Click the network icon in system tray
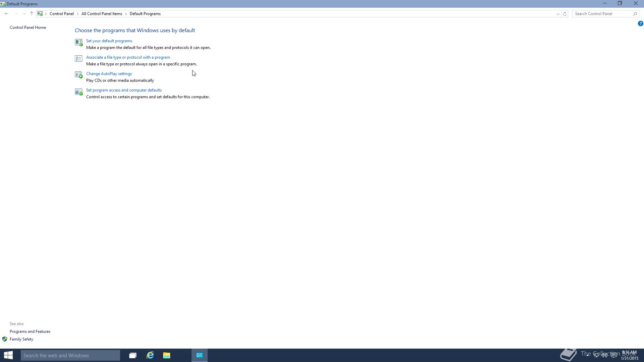This screenshot has width=644, height=362. click(x=596, y=355)
